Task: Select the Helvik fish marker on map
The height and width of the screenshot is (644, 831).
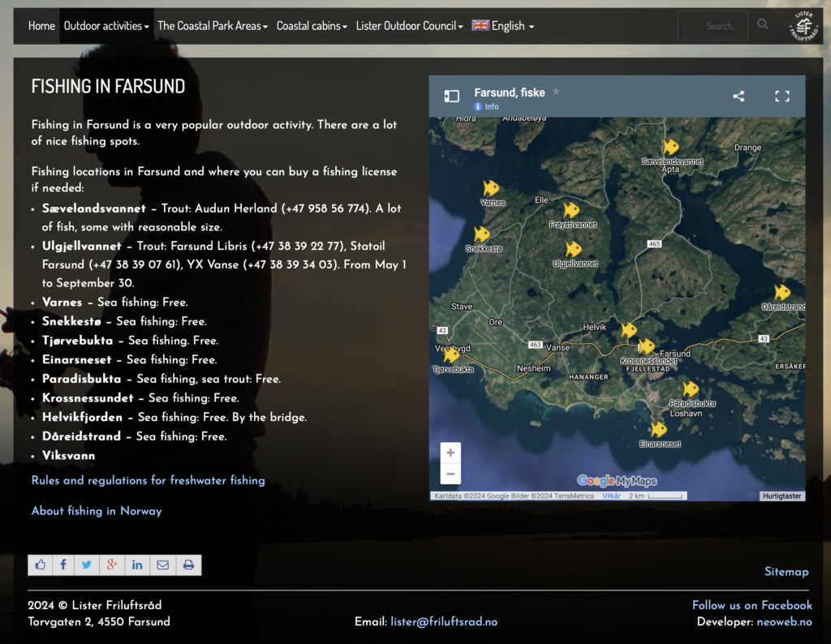Action: click(x=629, y=330)
